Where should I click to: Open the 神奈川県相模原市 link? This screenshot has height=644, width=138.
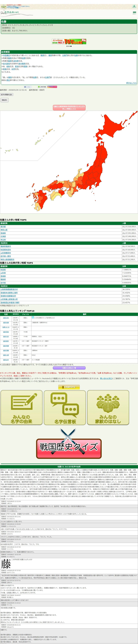[x=7, y=260]
